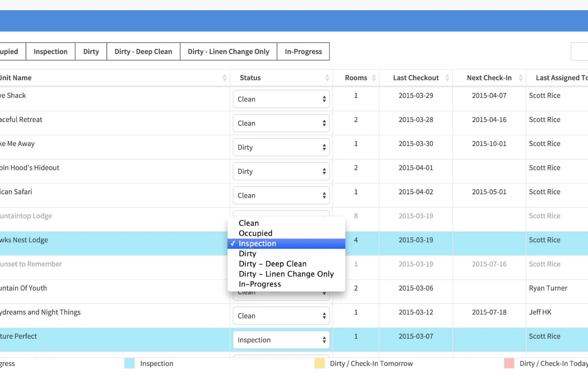Open status dropdown for African Safari row
This screenshot has width=588, height=379.
coord(281,196)
